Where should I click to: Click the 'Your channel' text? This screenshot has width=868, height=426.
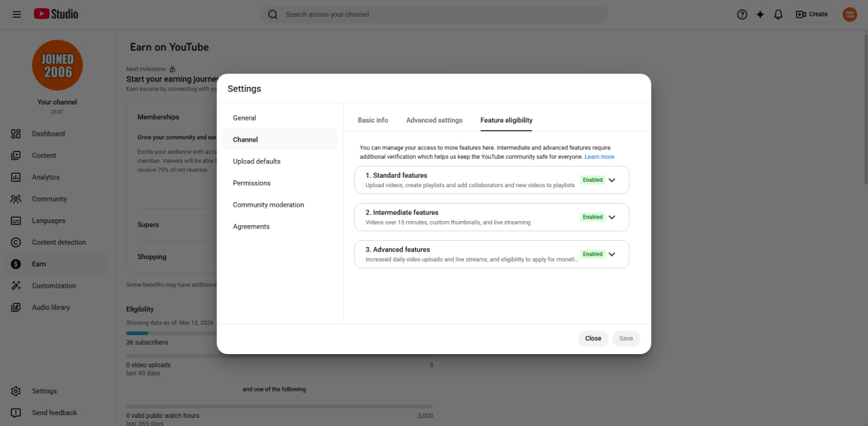58,102
